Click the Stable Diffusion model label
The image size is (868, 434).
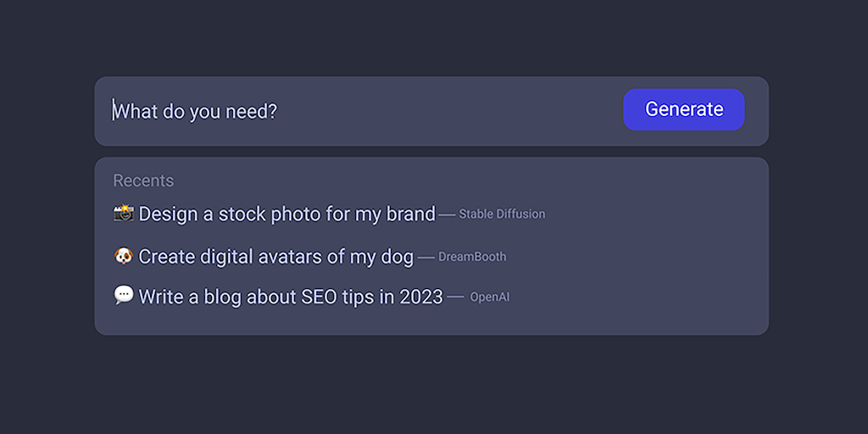coord(502,214)
